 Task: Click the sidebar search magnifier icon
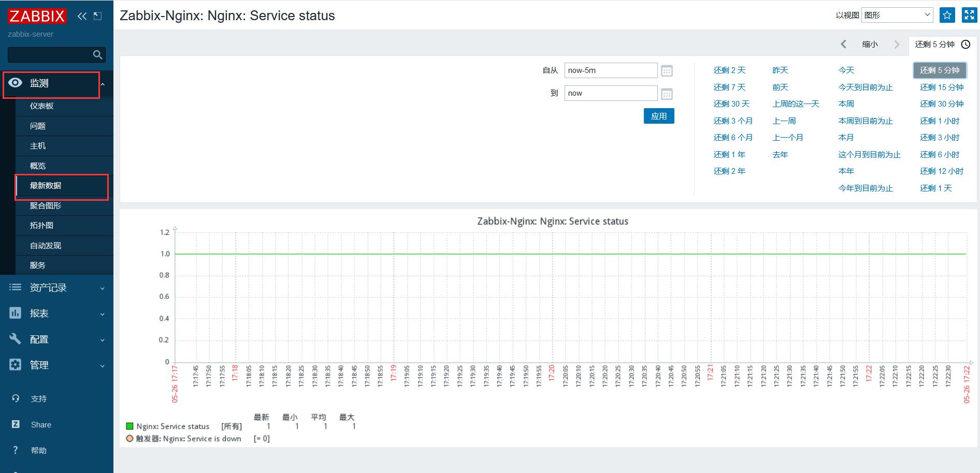[x=97, y=55]
